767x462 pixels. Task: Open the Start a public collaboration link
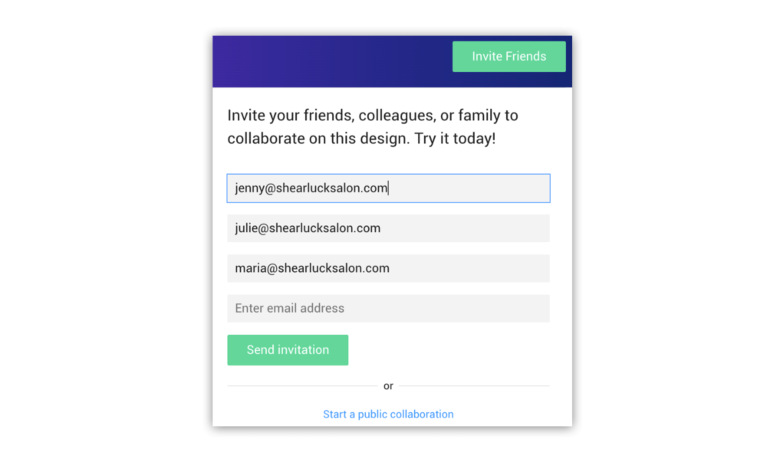coord(388,414)
